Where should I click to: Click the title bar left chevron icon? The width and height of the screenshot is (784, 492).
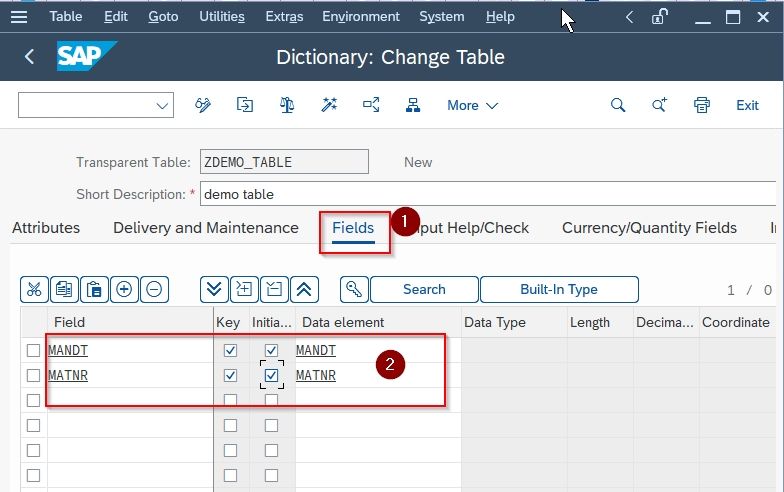(x=630, y=18)
